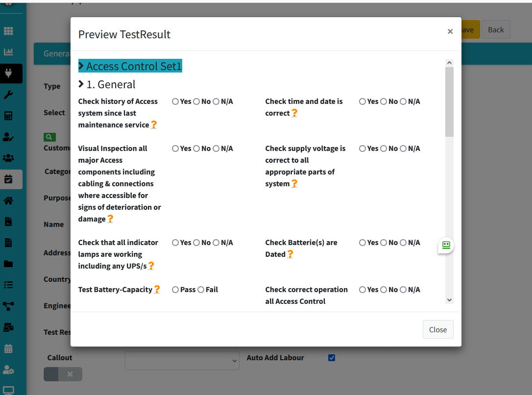
Task: Click the help icon beside Test Battery-Capacity
Action: 157,290
